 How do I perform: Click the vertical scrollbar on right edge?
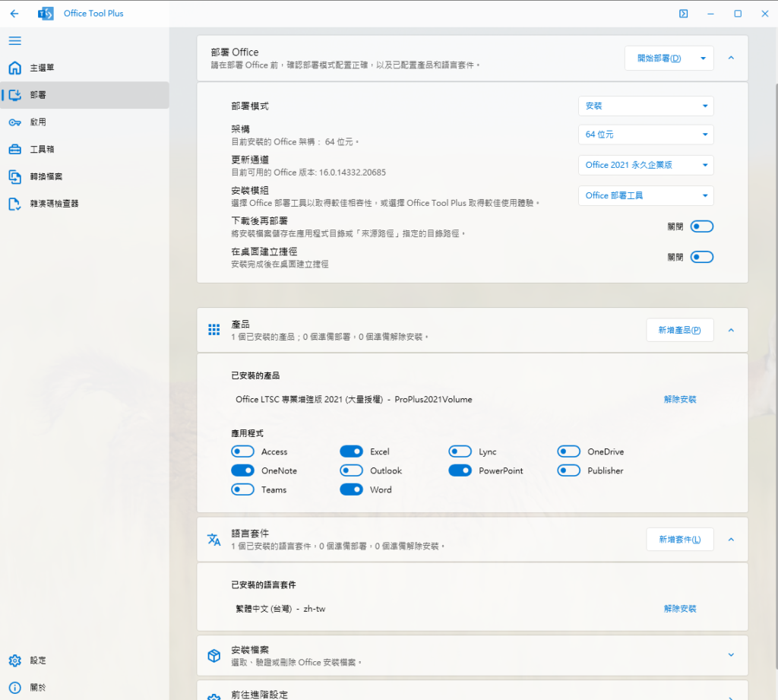(x=776, y=377)
